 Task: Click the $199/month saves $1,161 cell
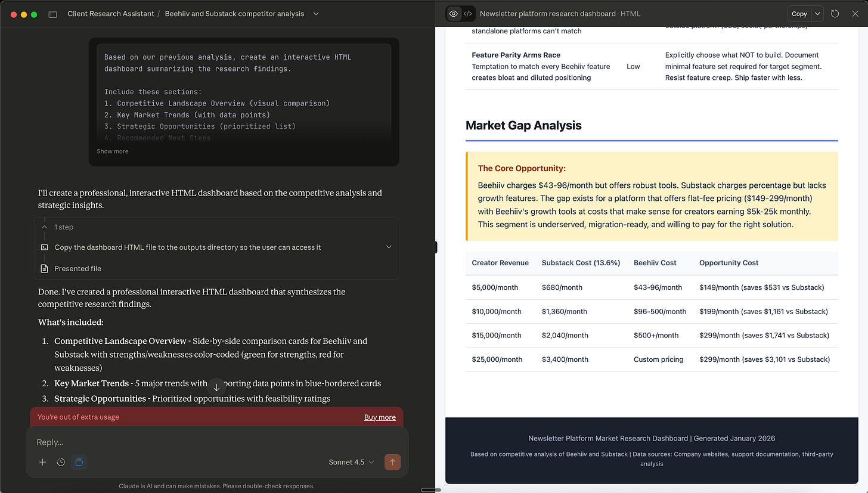click(764, 311)
